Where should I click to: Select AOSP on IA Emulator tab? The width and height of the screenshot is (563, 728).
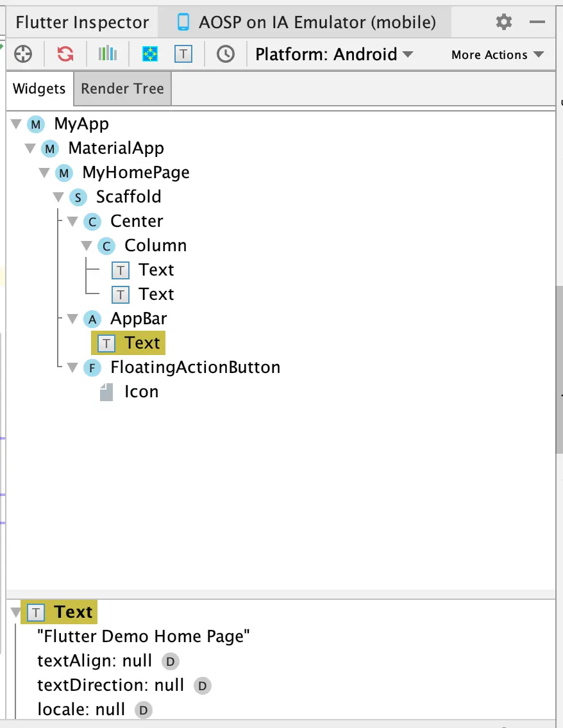[x=306, y=22]
